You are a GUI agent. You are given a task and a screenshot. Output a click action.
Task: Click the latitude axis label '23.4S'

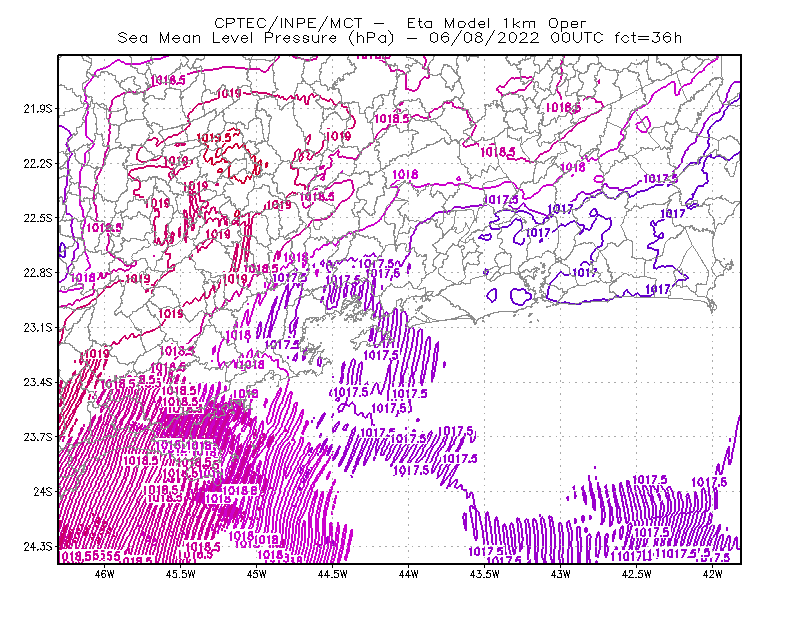[38, 382]
